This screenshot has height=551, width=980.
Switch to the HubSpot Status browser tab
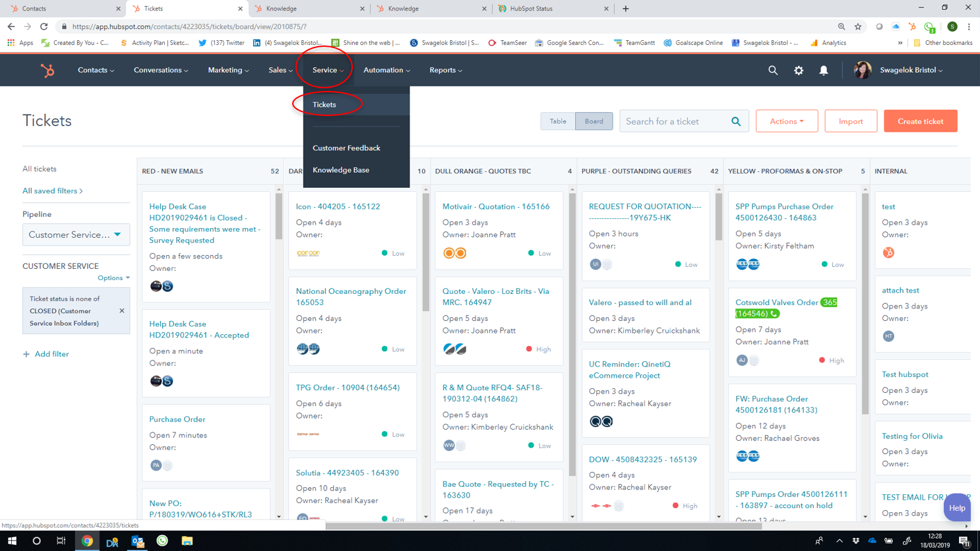pyautogui.click(x=553, y=9)
